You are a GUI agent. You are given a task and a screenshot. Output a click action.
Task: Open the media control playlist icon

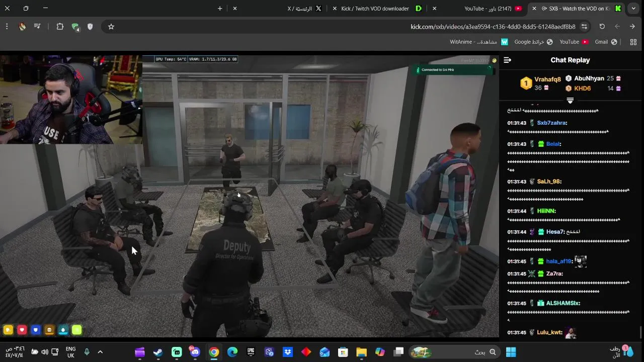tap(37, 27)
